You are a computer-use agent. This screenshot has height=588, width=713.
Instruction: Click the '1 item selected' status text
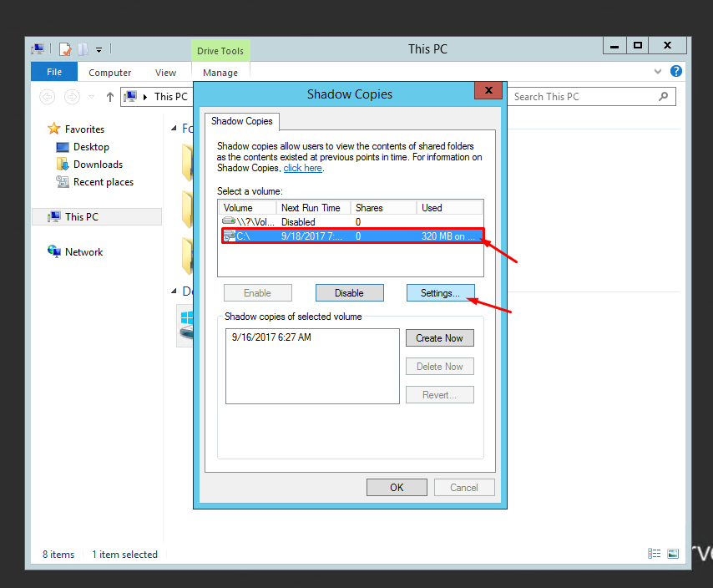[x=124, y=555]
